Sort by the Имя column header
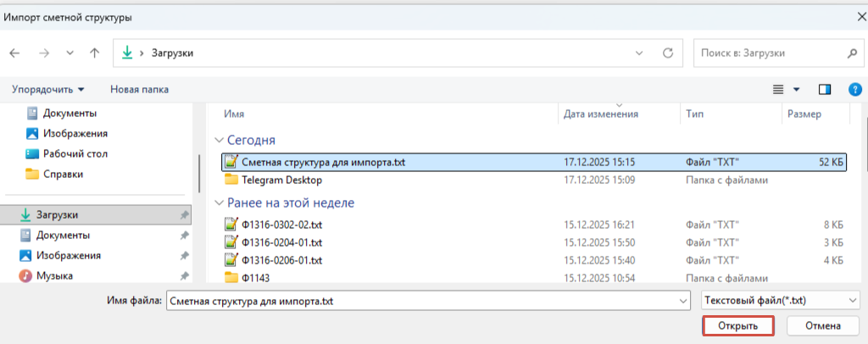 tap(234, 114)
